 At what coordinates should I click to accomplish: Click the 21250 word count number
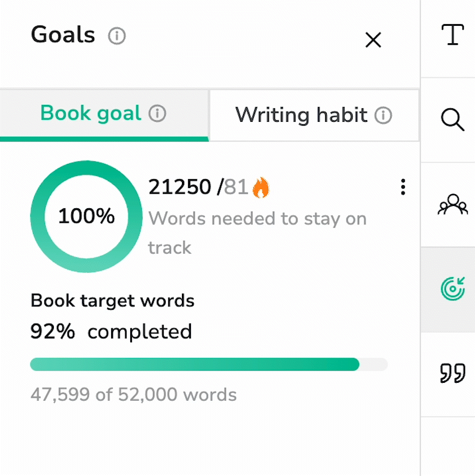click(x=180, y=187)
